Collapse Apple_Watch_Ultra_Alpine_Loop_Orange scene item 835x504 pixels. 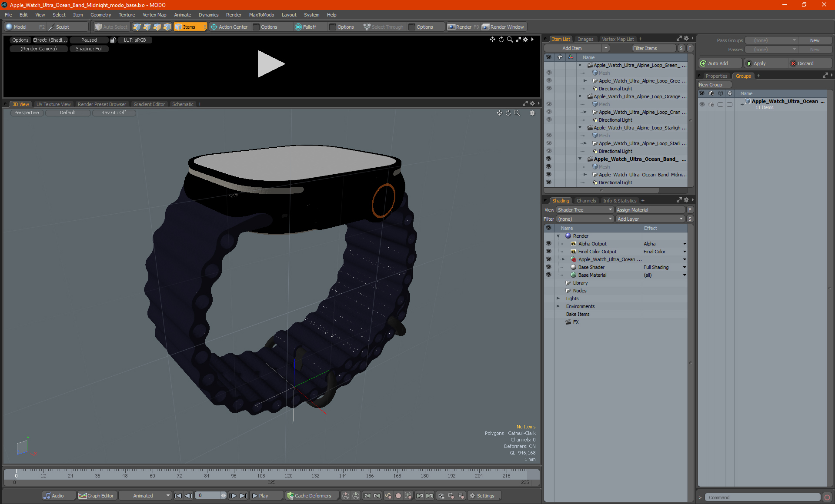[580, 96]
